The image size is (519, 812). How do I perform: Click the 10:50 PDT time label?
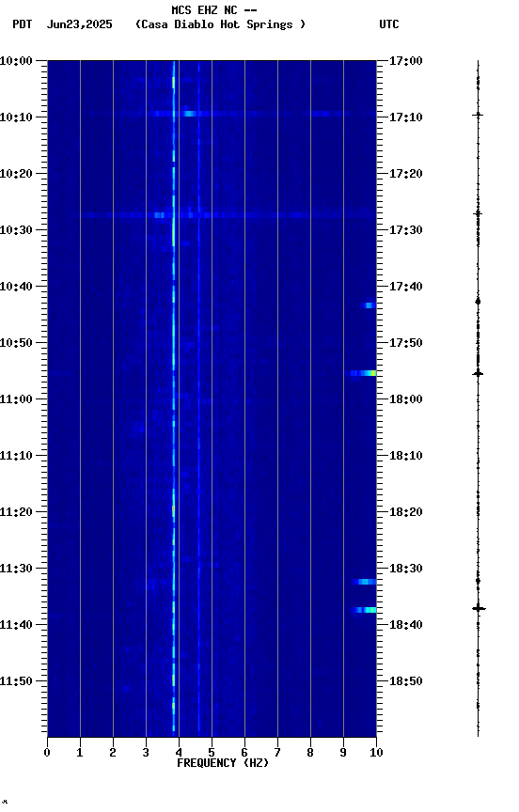[x=16, y=343]
